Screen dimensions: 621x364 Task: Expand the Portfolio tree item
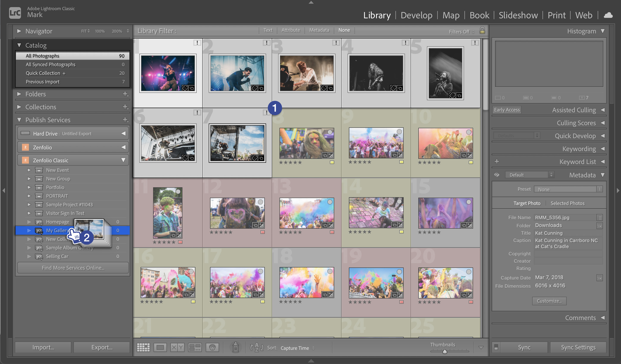coord(29,187)
